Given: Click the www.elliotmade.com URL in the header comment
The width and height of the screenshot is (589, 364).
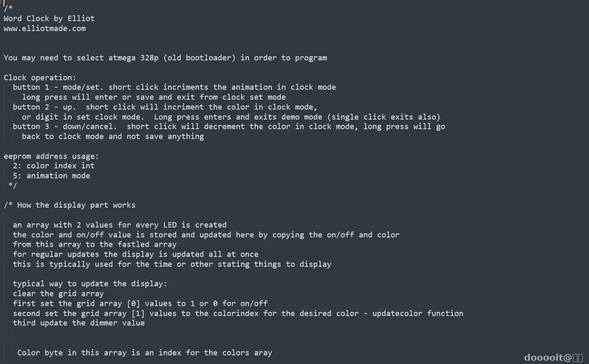Looking at the screenshot, I should (x=45, y=29).
